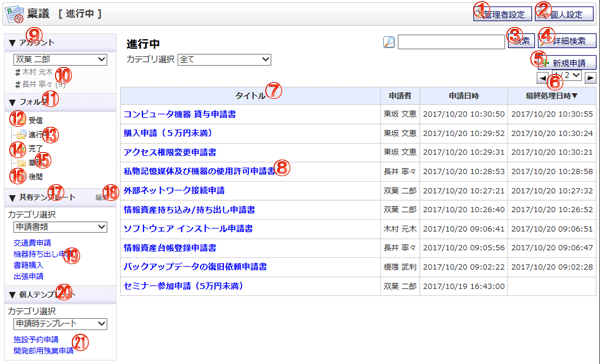Sort by 申請者 column header

tap(400, 96)
